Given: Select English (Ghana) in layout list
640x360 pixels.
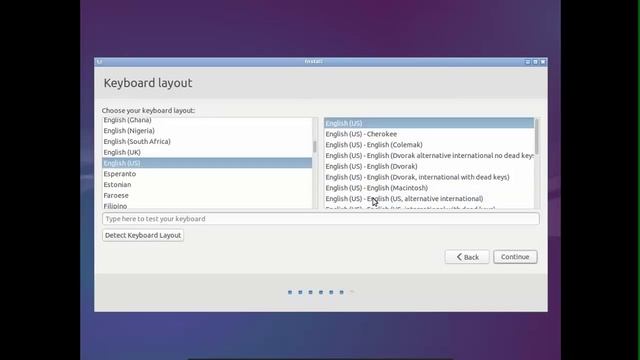Looking at the screenshot, I should tap(207, 120).
